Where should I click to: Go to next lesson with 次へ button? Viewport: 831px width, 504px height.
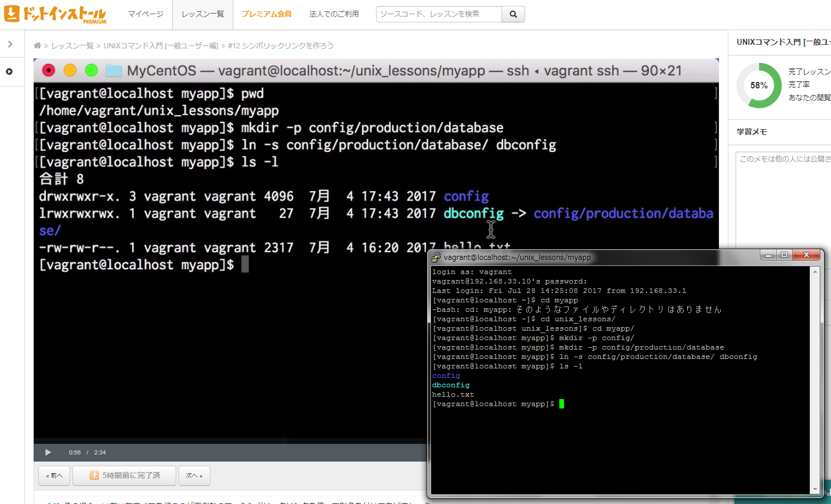(194, 475)
